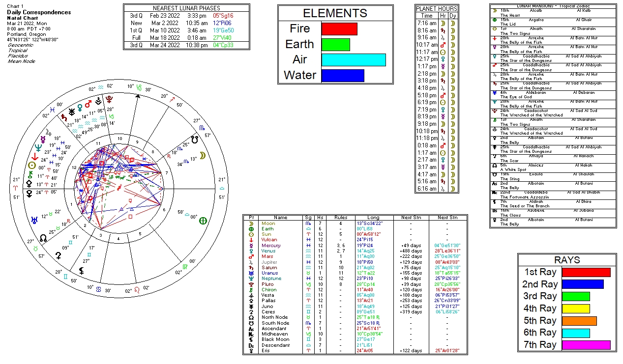The image size is (623, 364).
Task: Click the Saturn glyph in the wheel
Action: pyautogui.click(x=64, y=118)
